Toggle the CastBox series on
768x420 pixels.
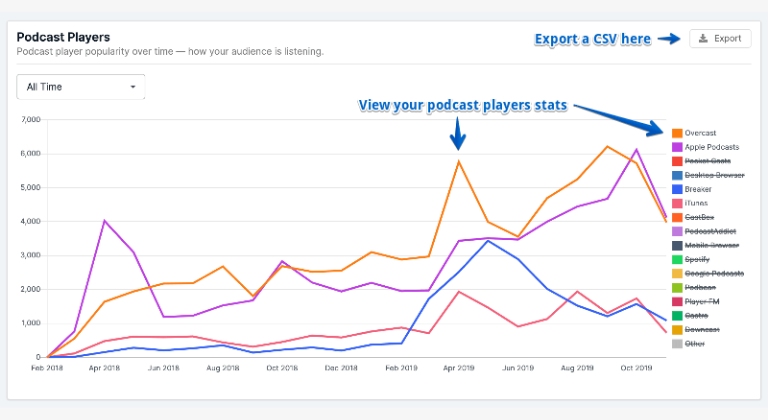coord(700,217)
